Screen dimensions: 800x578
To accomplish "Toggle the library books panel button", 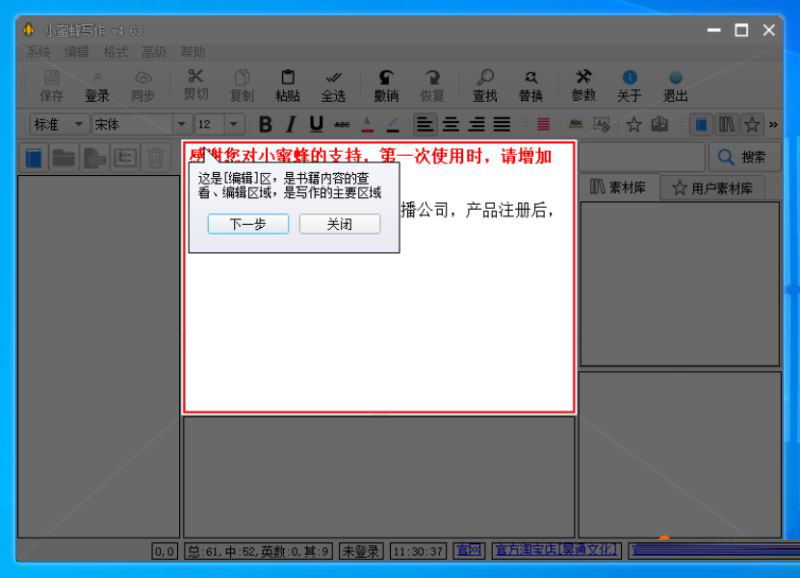I will tap(727, 124).
